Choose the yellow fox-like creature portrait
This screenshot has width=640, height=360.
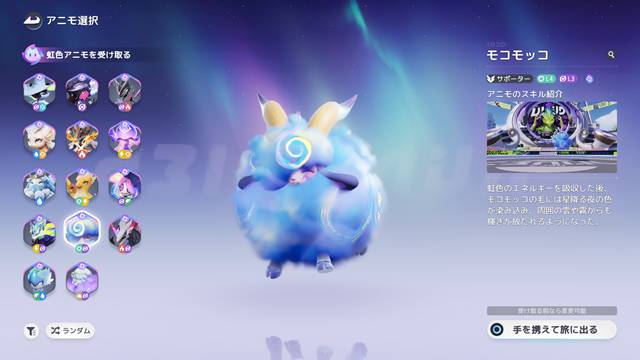(x=82, y=187)
